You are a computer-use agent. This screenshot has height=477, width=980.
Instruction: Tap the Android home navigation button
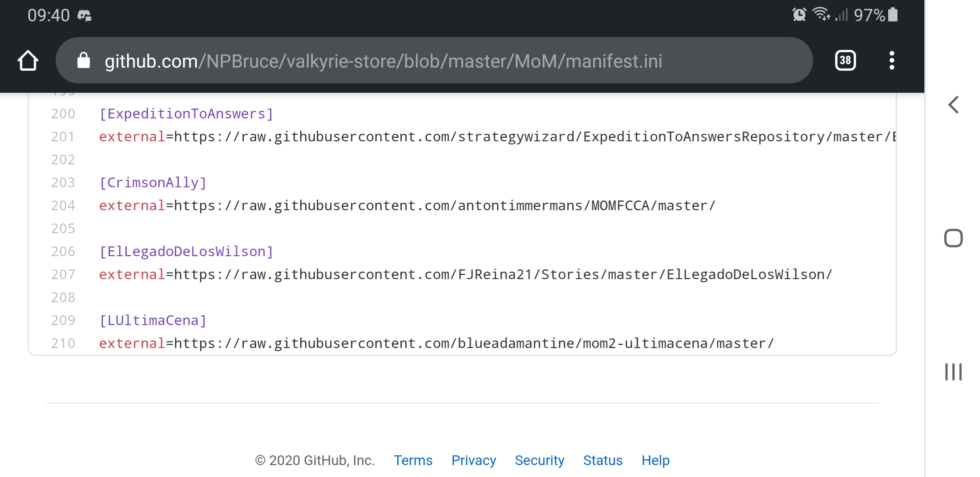(954, 238)
